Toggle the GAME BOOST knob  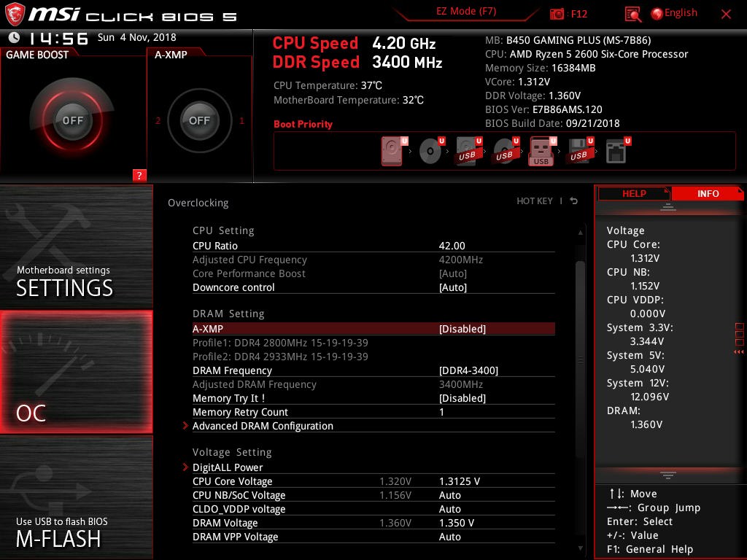[72, 120]
